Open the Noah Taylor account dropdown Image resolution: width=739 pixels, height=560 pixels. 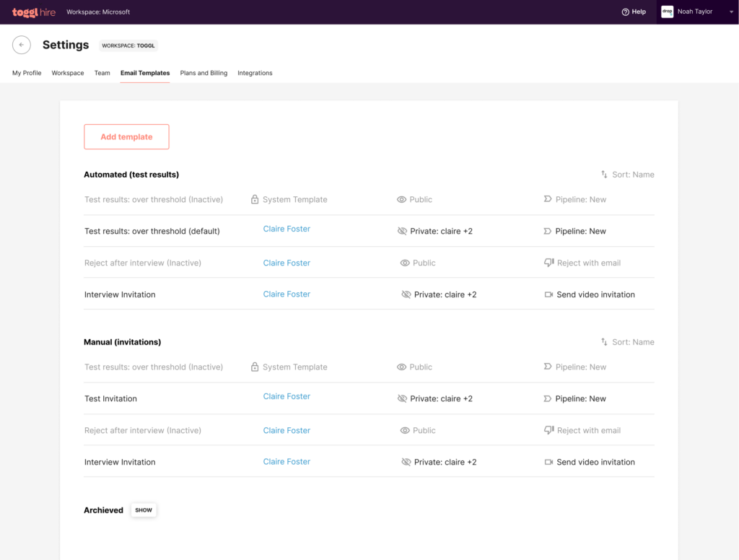tap(730, 12)
